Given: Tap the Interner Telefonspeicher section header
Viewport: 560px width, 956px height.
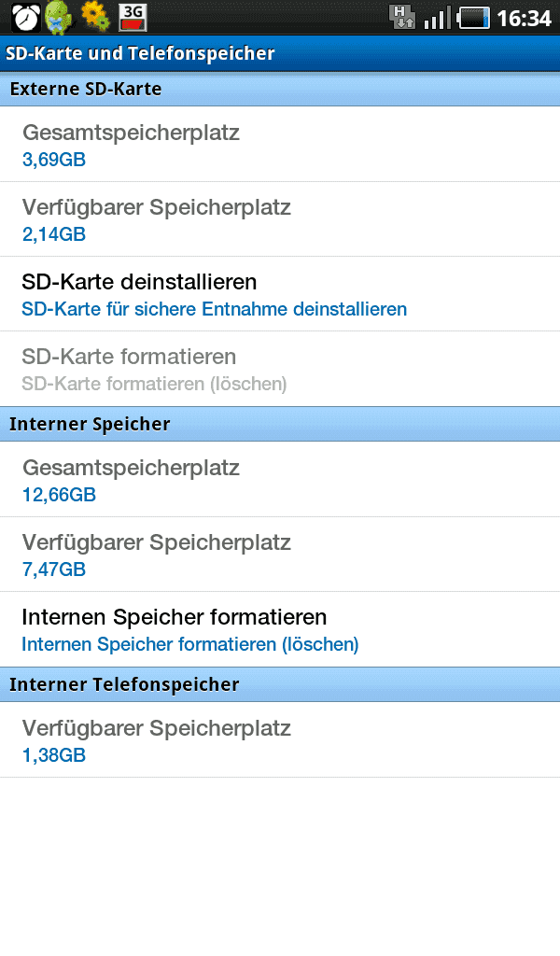Looking at the screenshot, I should (x=280, y=684).
